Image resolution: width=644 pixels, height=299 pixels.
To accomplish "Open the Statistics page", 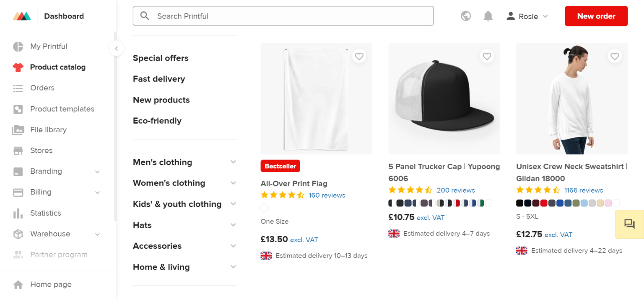I will tap(46, 213).
